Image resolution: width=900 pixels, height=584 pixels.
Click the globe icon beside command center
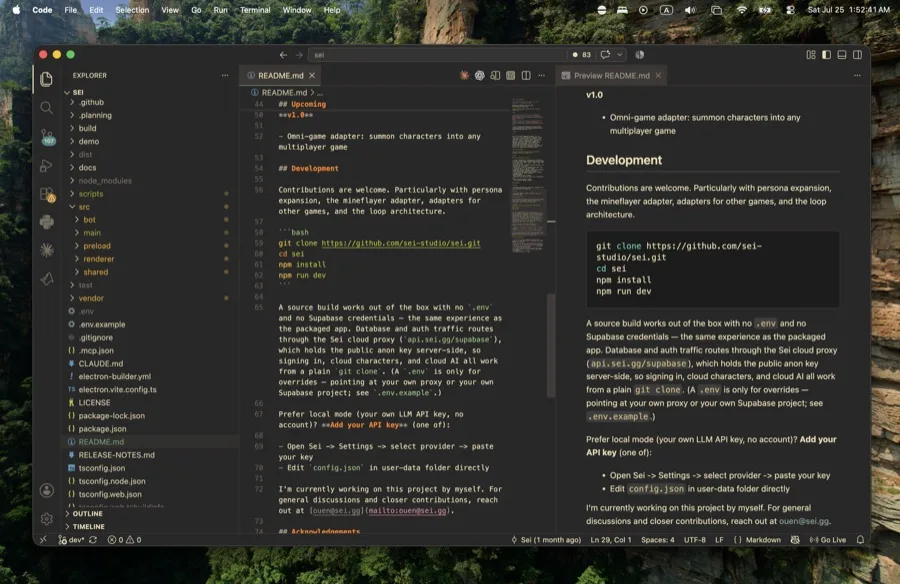pos(639,55)
